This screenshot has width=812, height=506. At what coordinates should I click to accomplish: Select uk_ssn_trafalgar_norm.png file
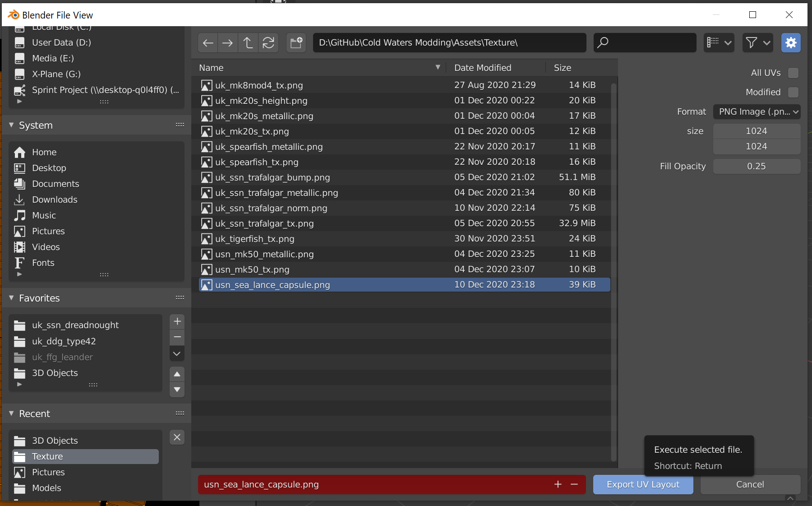(404, 208)
